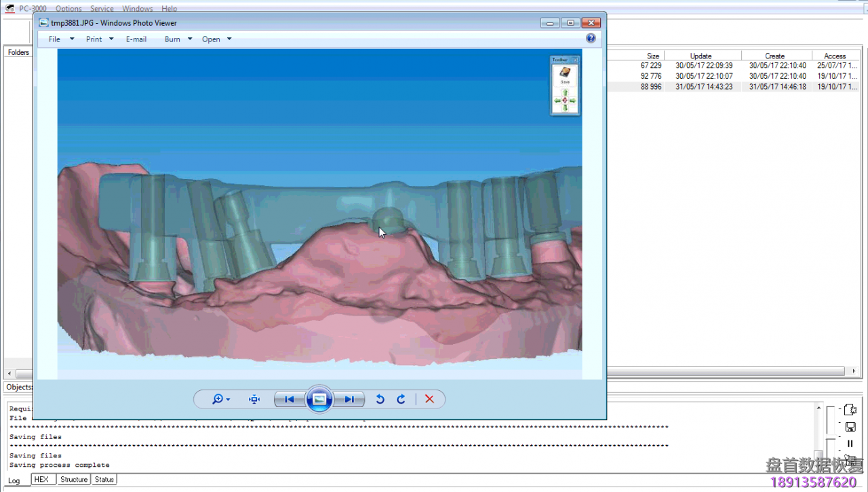Expand the Print dropdown menu
Viewport: 868px width, 492px height.
[x=100, y=39]
